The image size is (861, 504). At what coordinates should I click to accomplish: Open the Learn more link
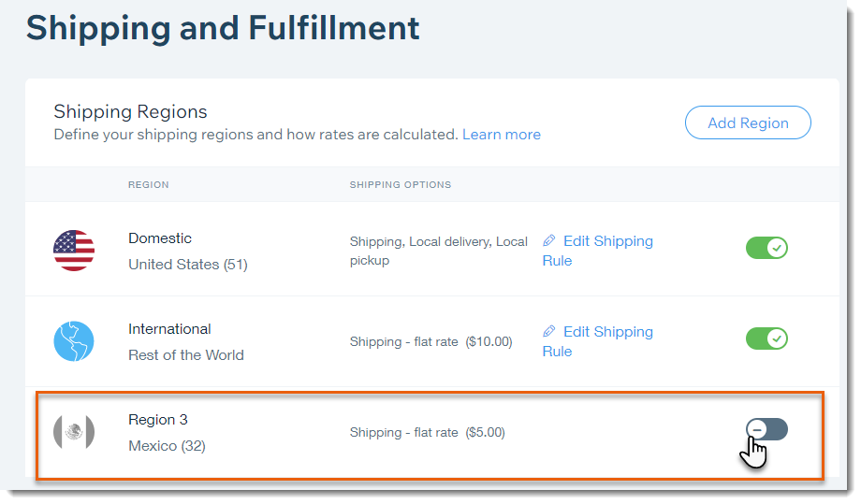click(502, 135)
